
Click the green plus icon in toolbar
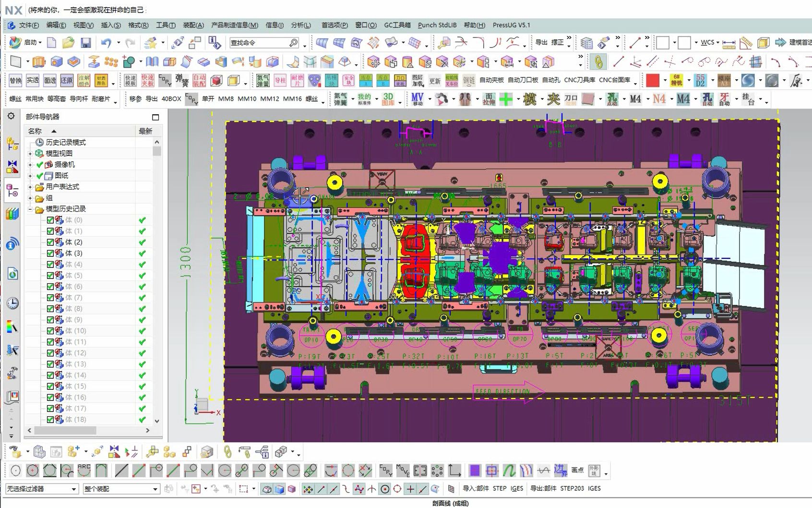[x=506, y=99]
